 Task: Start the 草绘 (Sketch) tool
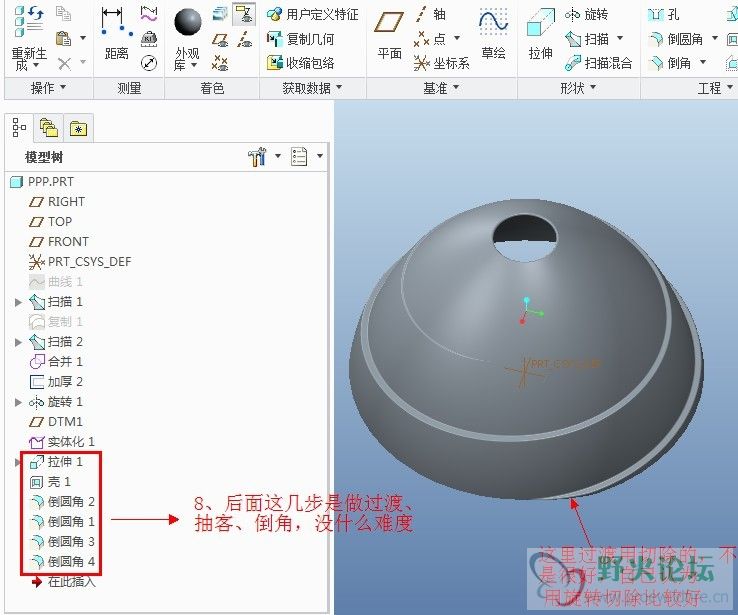(493, 34)
